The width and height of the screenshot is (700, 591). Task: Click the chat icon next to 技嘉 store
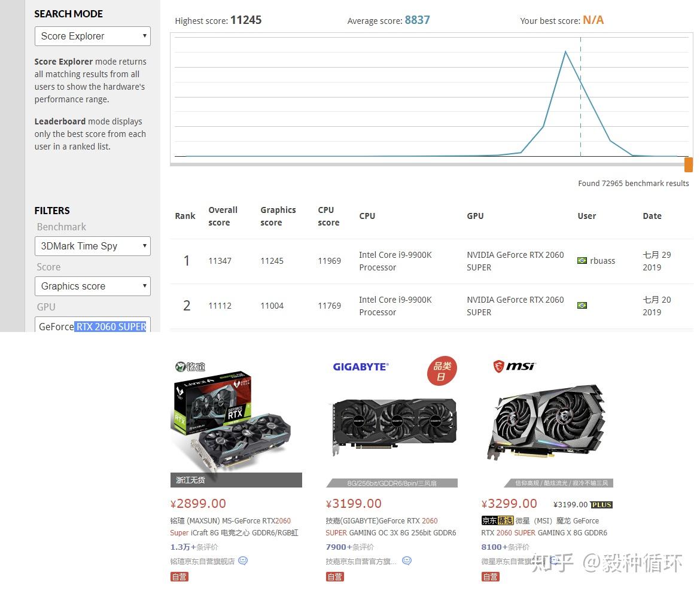point(407,560)
